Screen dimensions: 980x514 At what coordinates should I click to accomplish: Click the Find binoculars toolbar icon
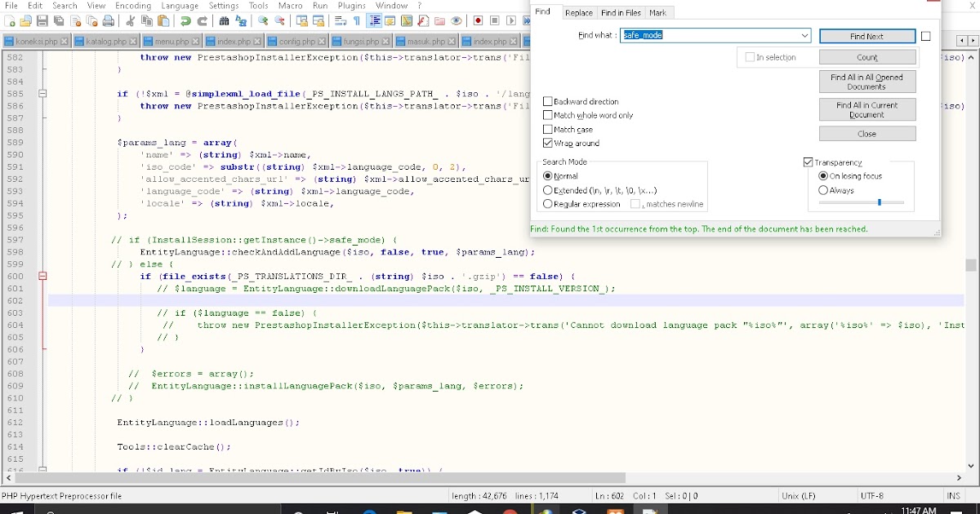pos(225,20)
